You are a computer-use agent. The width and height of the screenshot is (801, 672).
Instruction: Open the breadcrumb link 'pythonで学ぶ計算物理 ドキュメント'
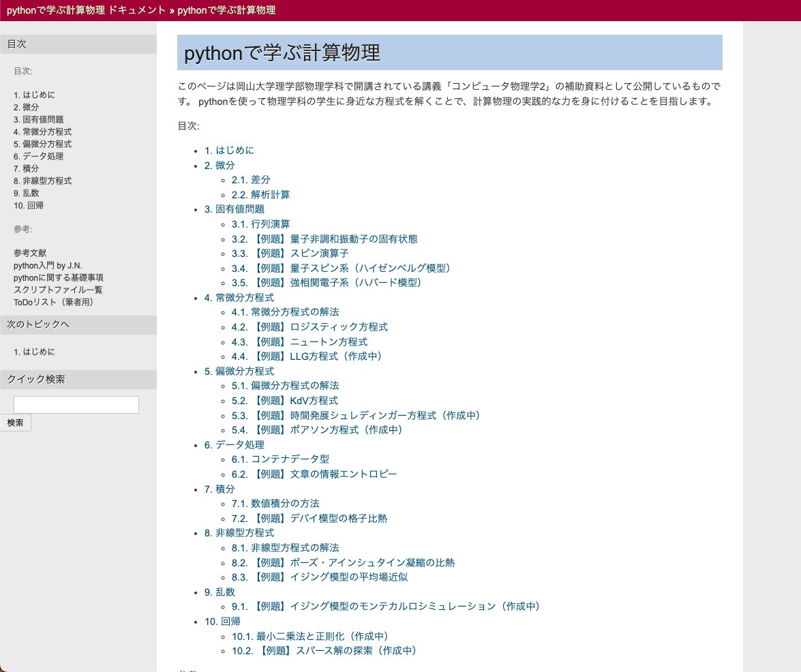click(87, 10)
